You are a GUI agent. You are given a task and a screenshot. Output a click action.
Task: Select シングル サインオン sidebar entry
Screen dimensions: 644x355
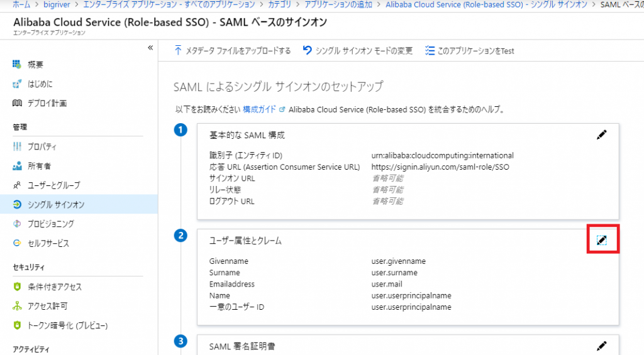coord(79,204)
